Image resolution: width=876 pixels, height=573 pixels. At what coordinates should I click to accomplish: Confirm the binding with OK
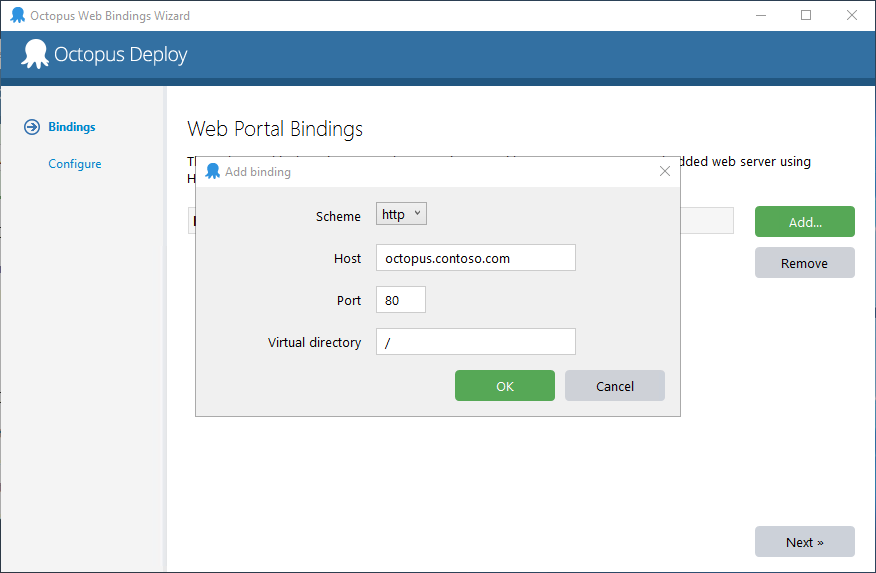click(504, 385)
